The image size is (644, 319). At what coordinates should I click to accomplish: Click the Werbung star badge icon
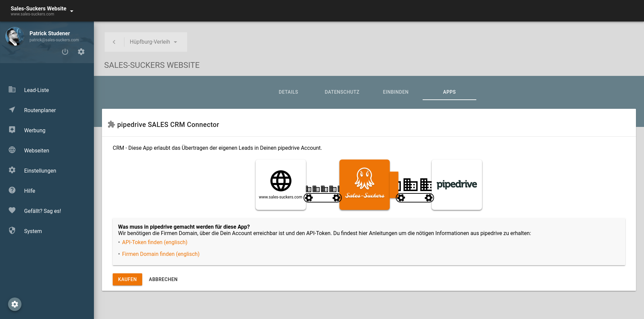[x=12, y=130]
